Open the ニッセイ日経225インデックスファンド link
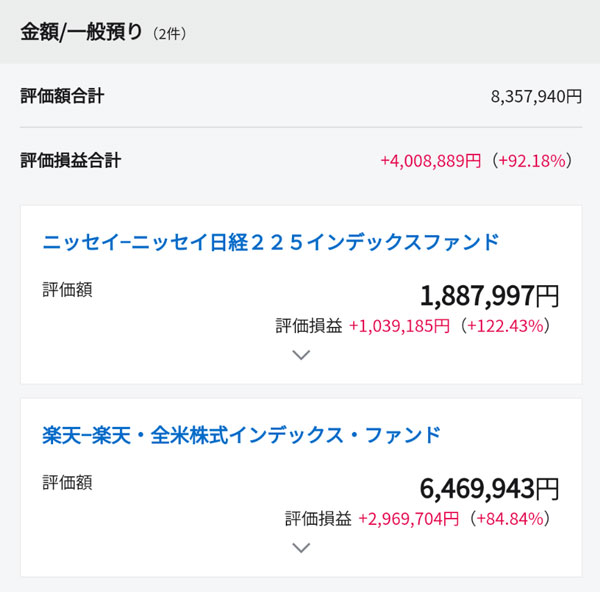The width and height of the screenshot is (600, 592). pos(271,242)
